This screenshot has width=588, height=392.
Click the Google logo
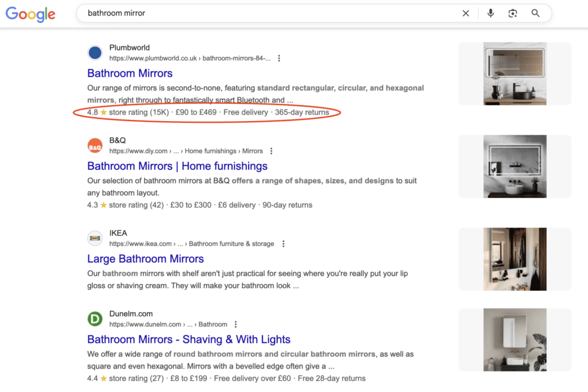coord(30,14)
